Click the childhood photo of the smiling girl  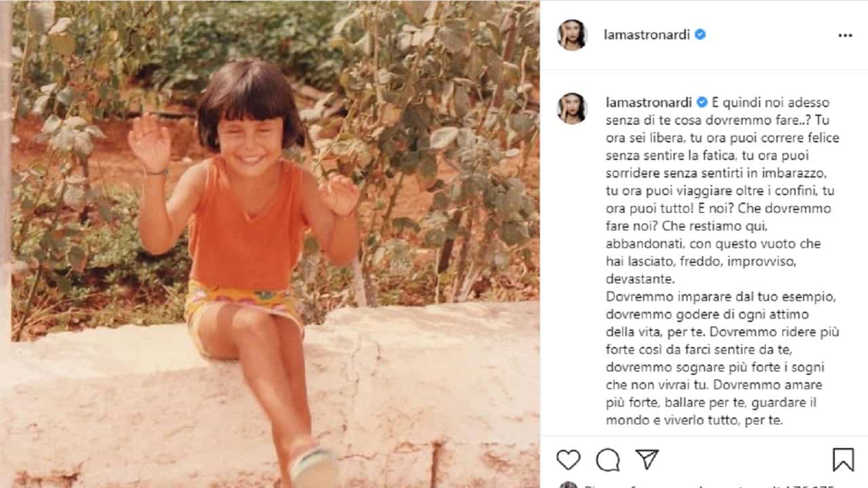(270, 244)
